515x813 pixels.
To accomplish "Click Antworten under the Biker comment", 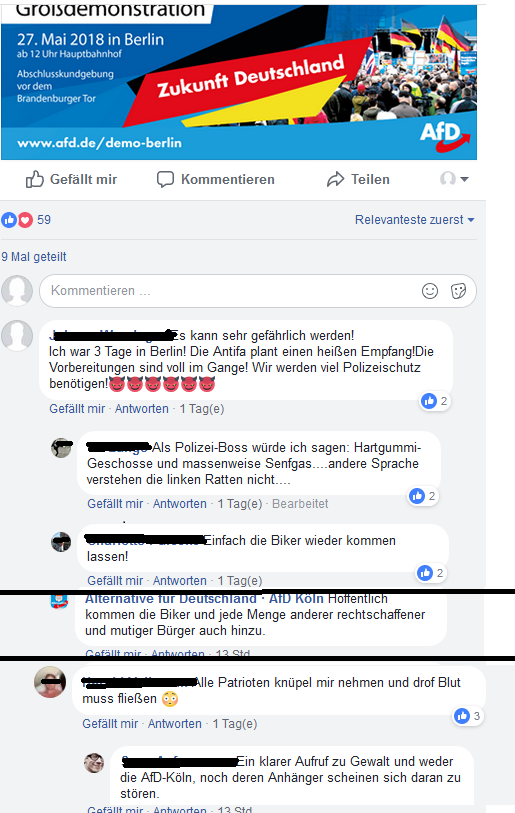I will [179, 581].
